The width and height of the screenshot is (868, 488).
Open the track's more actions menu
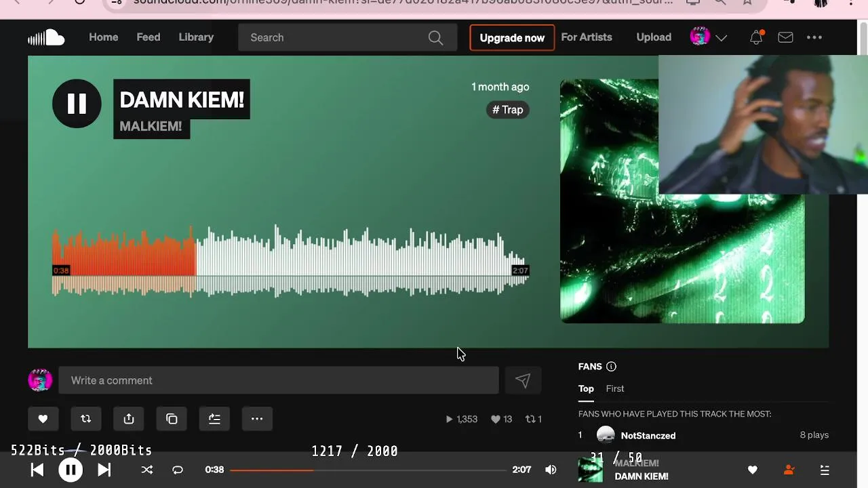tap(257, 419)
